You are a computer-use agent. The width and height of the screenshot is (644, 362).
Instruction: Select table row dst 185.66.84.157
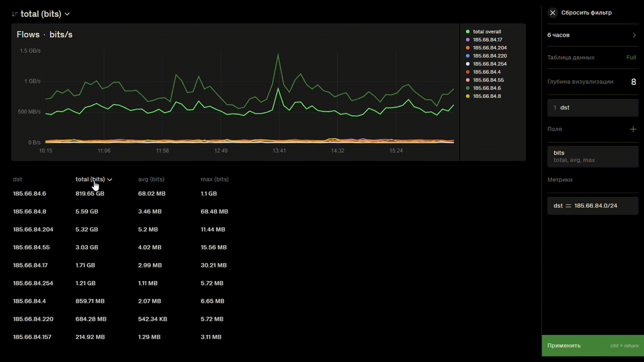[x=32, y=337]
